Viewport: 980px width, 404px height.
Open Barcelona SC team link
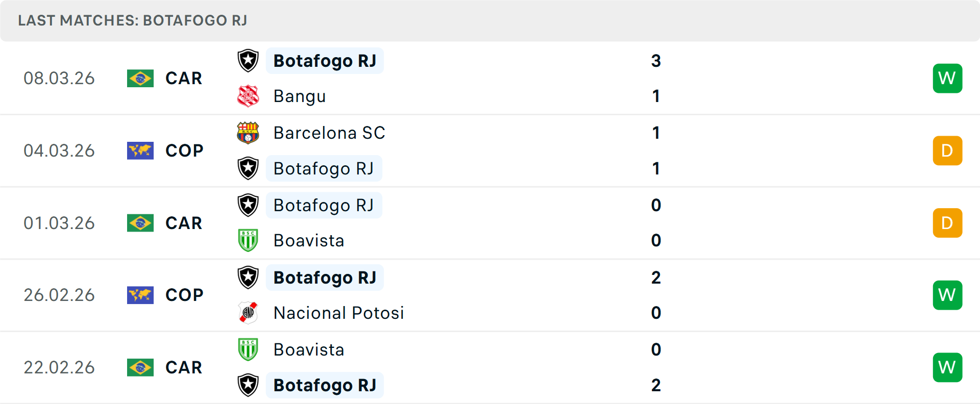(329, 133)
